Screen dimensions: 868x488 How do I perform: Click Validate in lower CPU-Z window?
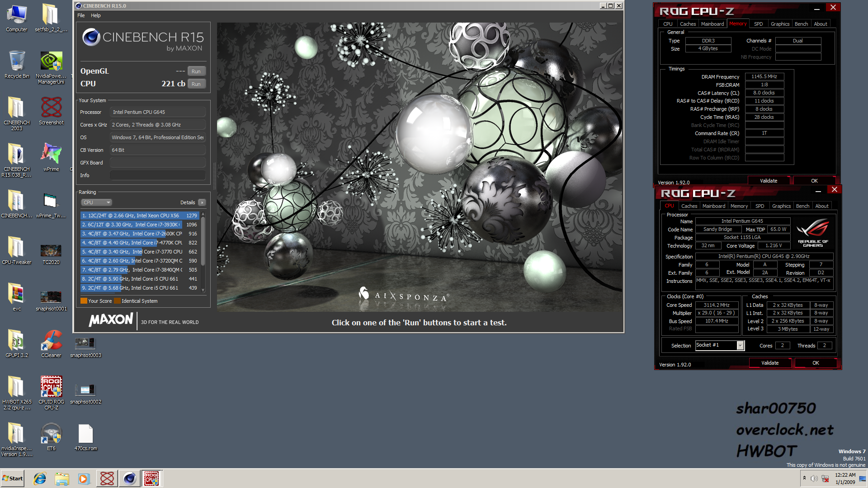pos(770,363)
